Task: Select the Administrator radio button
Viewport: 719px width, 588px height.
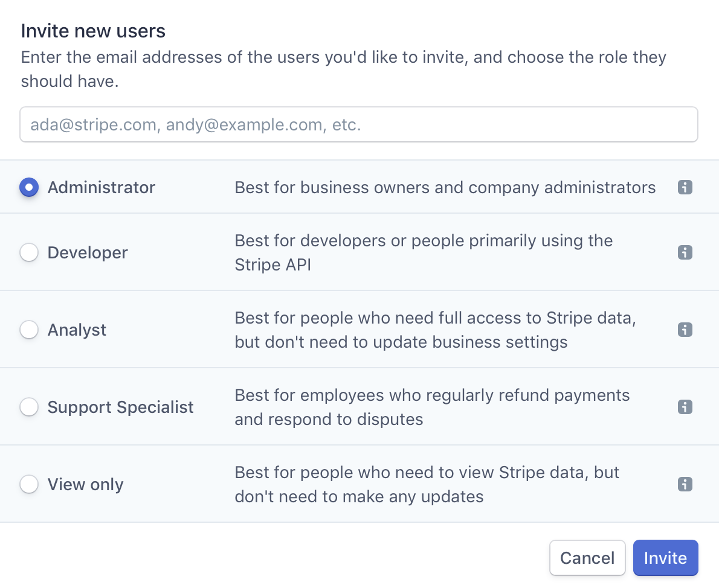Action: point(29,187)
